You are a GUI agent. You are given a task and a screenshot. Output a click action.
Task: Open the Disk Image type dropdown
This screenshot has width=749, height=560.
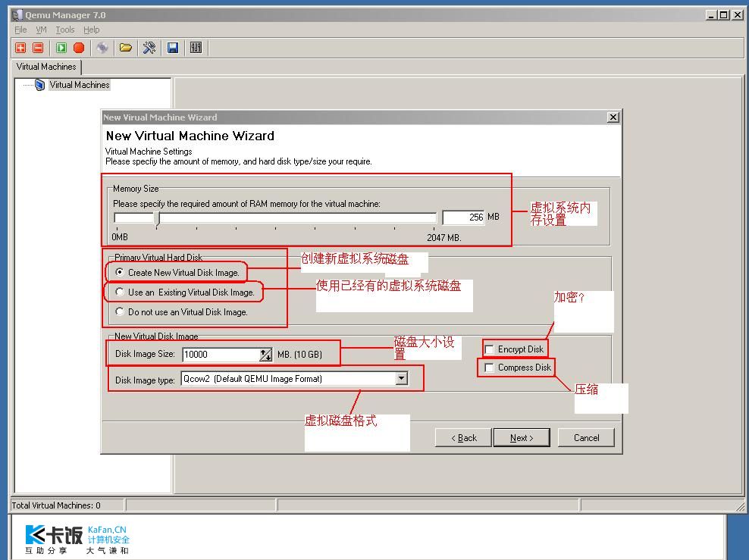tap(402, 379)
